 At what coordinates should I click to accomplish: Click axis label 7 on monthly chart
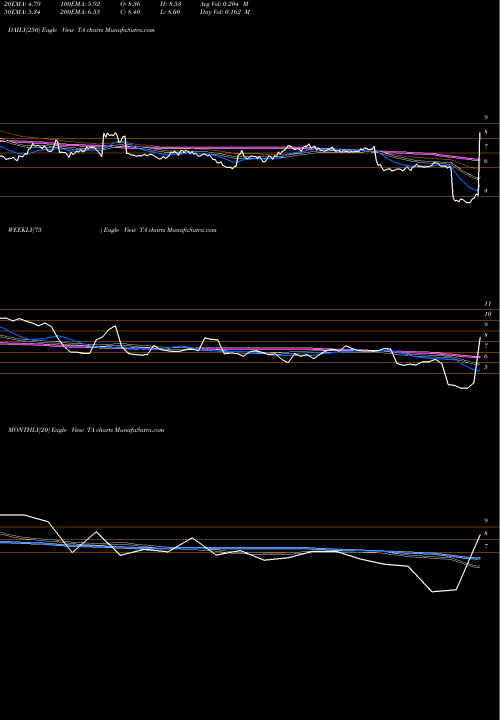point(486,546)
